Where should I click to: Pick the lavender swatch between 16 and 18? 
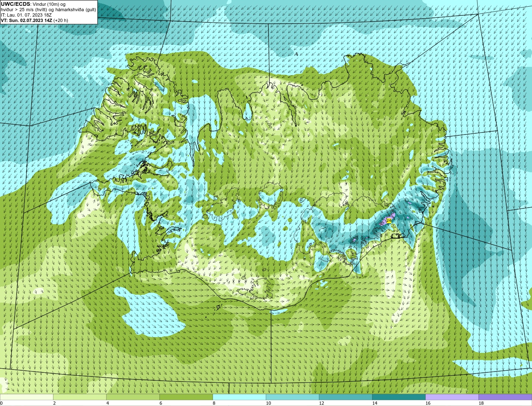(452, 397)
